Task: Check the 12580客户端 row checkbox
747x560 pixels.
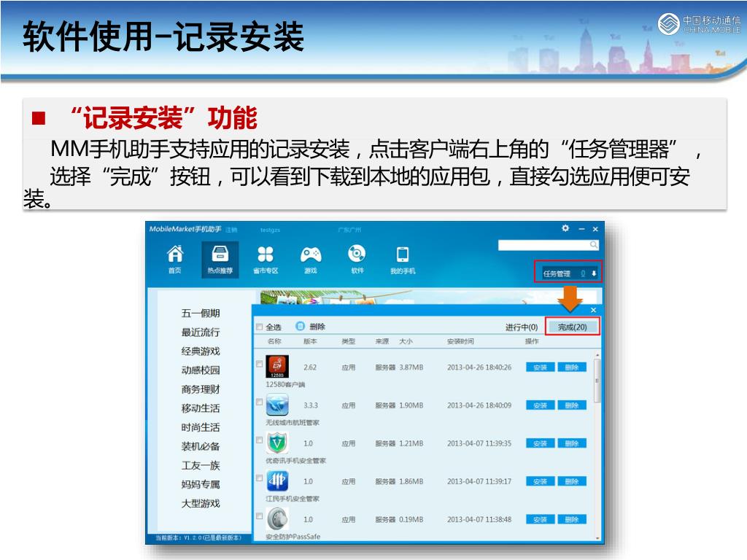Action: point(259,364)
